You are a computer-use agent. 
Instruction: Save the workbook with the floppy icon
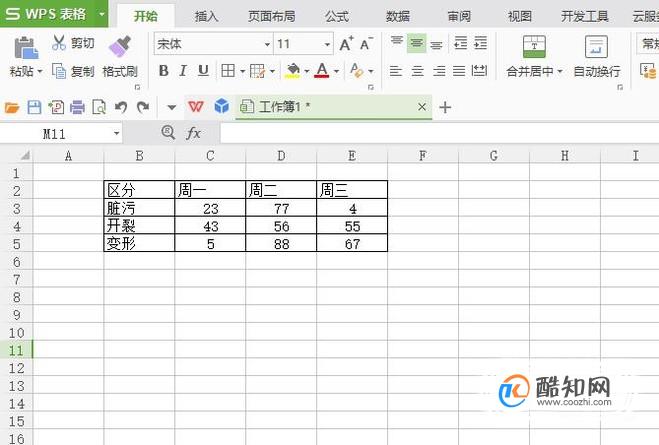pos(34,108)
